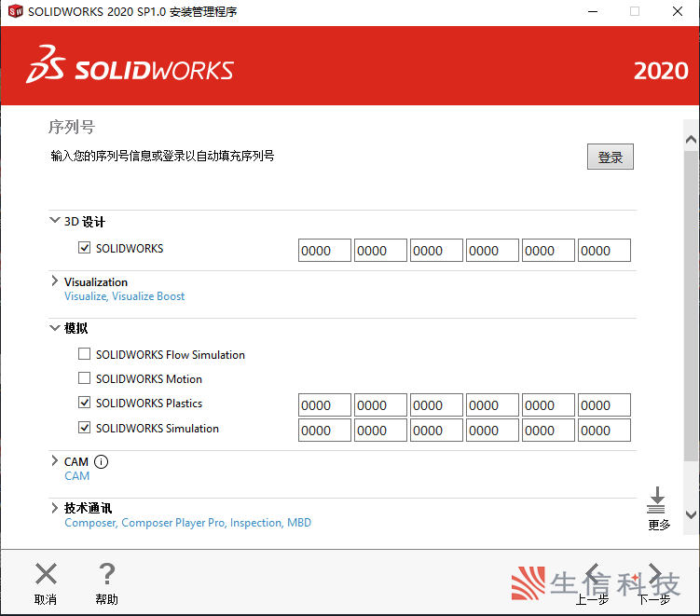Click first serial field of Plastics row

324,405
